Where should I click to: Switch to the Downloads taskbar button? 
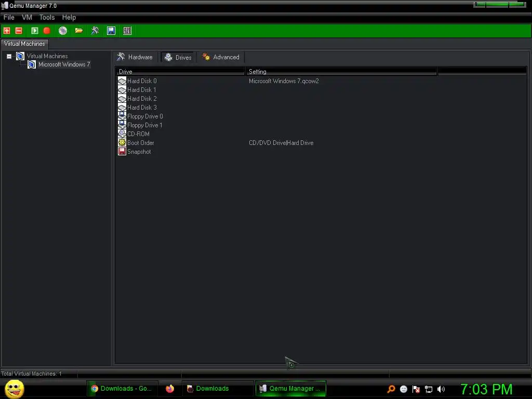[x=218, y=389]
